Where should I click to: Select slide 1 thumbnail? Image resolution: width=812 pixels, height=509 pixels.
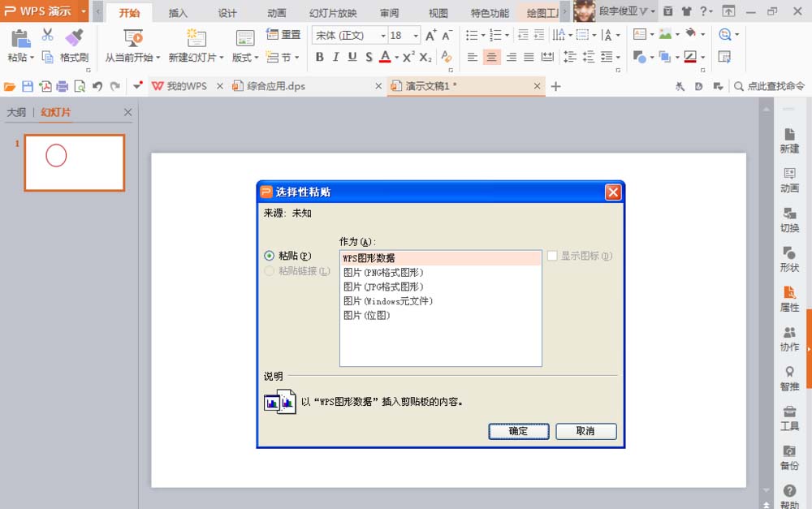pos(75,163)
